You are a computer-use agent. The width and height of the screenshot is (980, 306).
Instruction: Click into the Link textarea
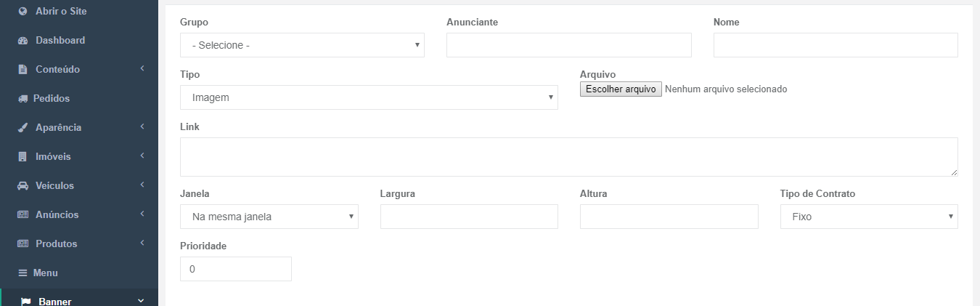tap(569, 157)
